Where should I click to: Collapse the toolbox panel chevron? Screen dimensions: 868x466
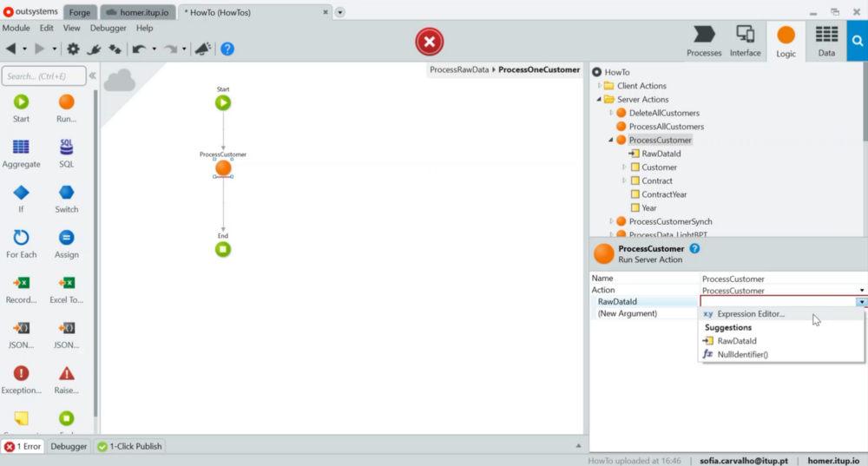93,75
